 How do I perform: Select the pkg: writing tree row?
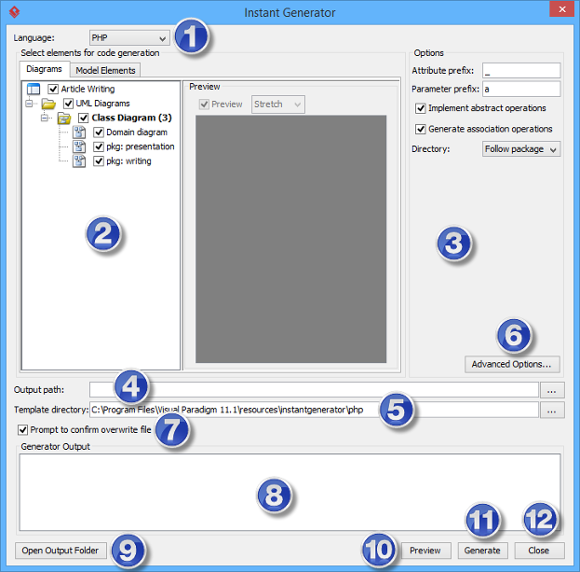129,161
